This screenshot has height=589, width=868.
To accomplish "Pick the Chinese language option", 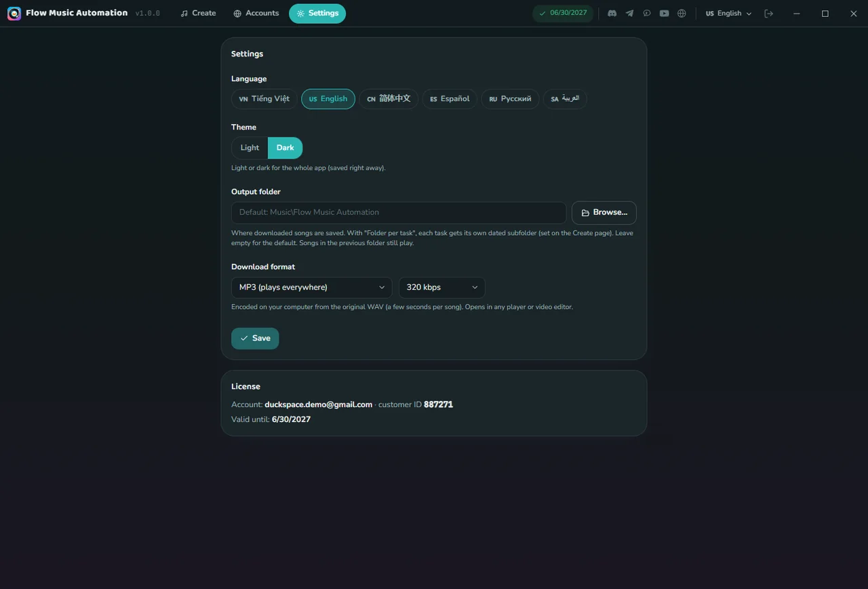I will (389, 99).
